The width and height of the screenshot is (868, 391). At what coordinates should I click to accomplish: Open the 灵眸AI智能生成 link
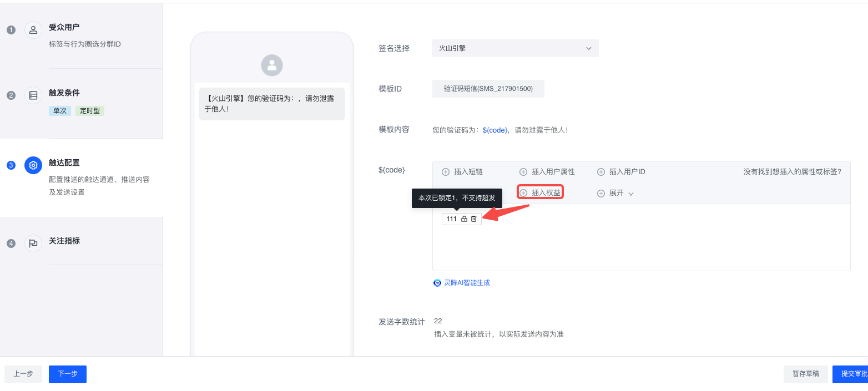coord(467,283)
